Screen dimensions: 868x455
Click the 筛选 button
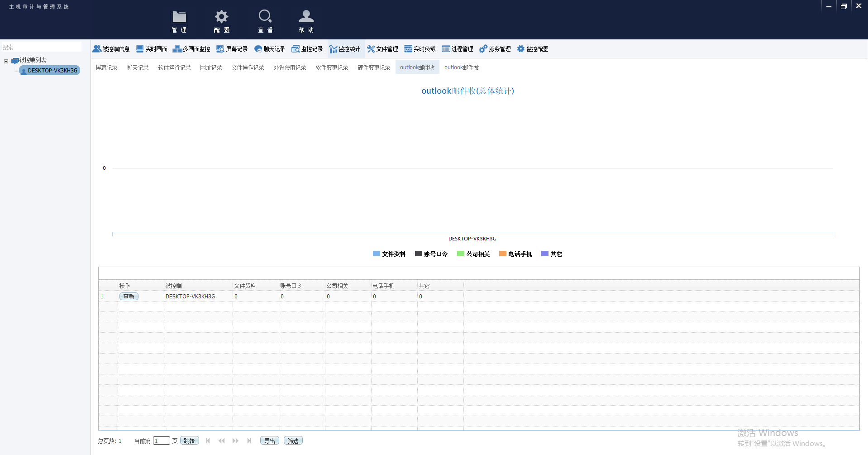[293, 441]
